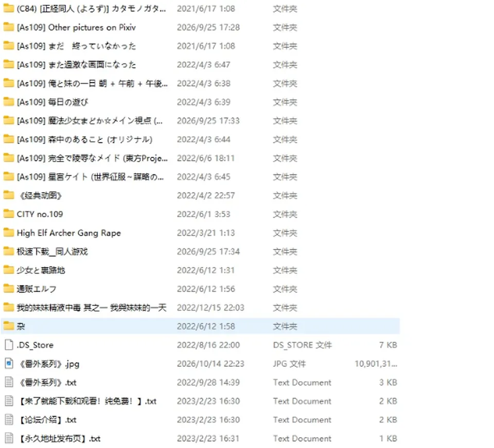The height and width of the screenshot is (448, 494).
Task: Click the blank file icon for .DS_Store
Action: pyautogui.click(x=9, y=345)
